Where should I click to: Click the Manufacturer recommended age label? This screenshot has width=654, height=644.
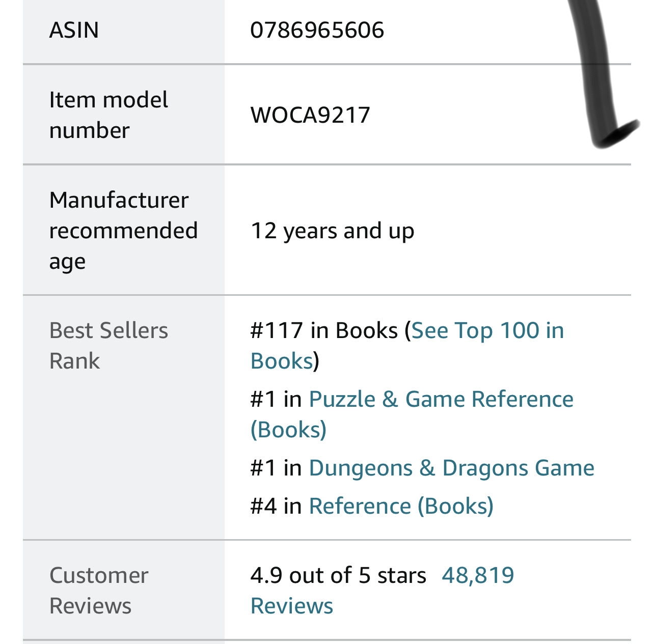[x=123, y=231]
